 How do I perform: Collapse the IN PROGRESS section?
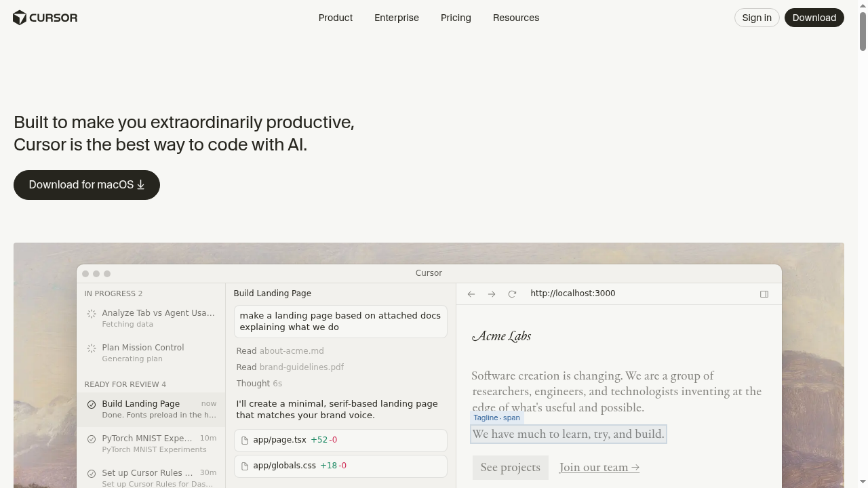pyautogui.click(x=113, y=293)
